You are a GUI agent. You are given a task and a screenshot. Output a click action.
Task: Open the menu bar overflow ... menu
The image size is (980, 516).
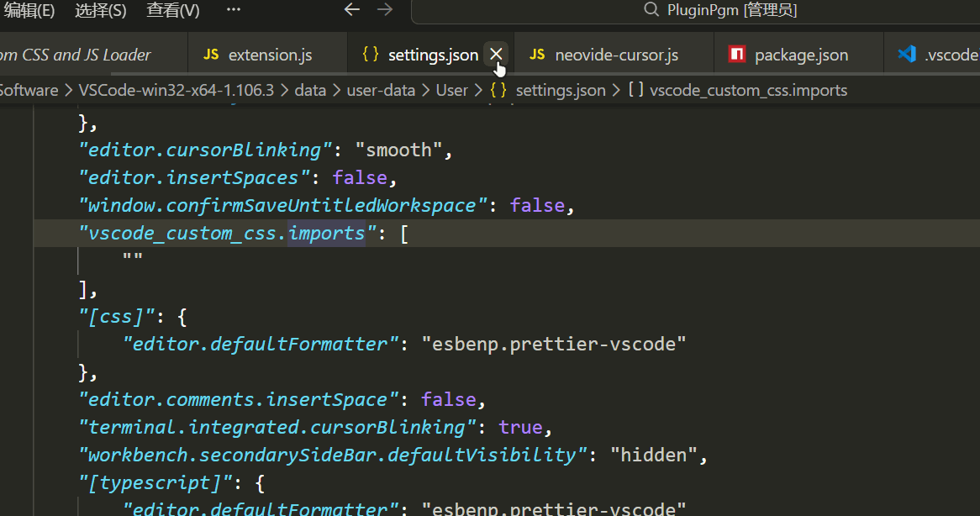[x=233, y=11]
